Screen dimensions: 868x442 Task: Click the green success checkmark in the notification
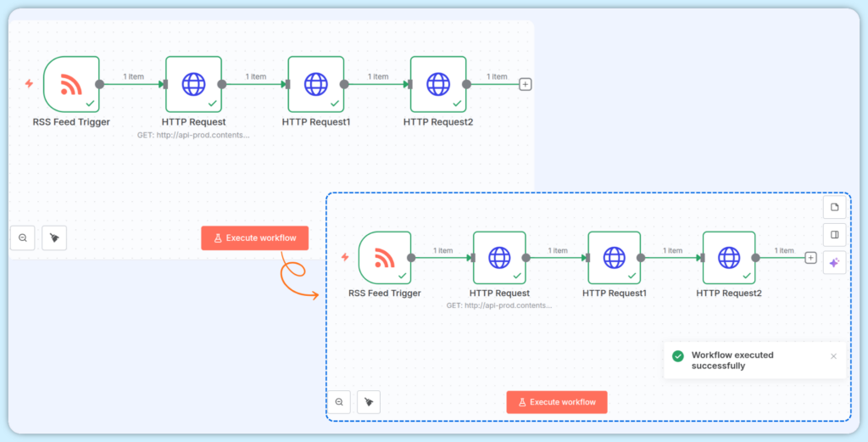click(677, 356)
